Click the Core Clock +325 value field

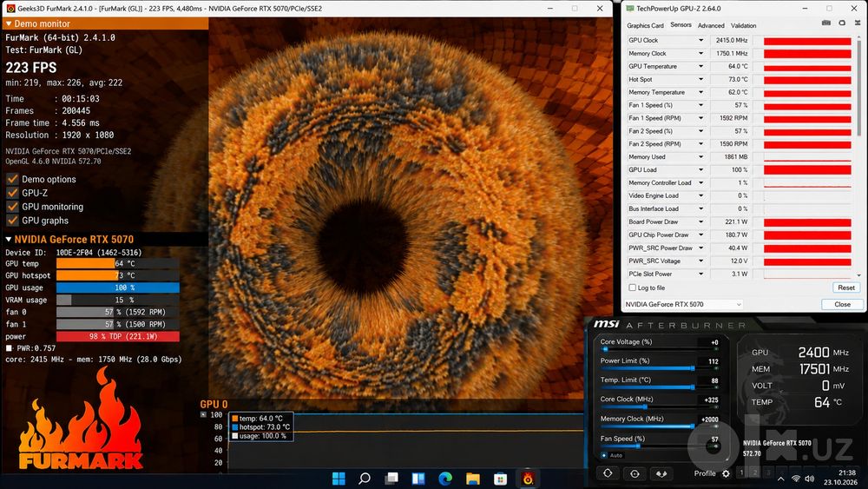[x=711, y=400]
